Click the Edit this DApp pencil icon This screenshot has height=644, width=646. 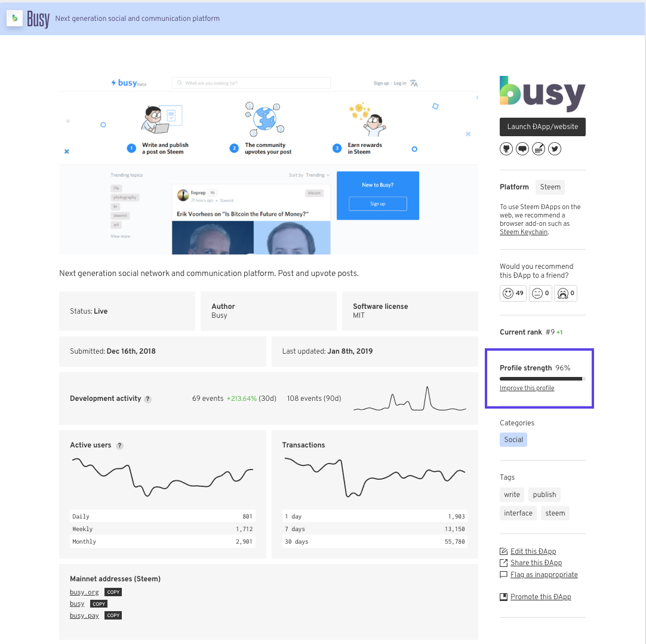point(503,551)
